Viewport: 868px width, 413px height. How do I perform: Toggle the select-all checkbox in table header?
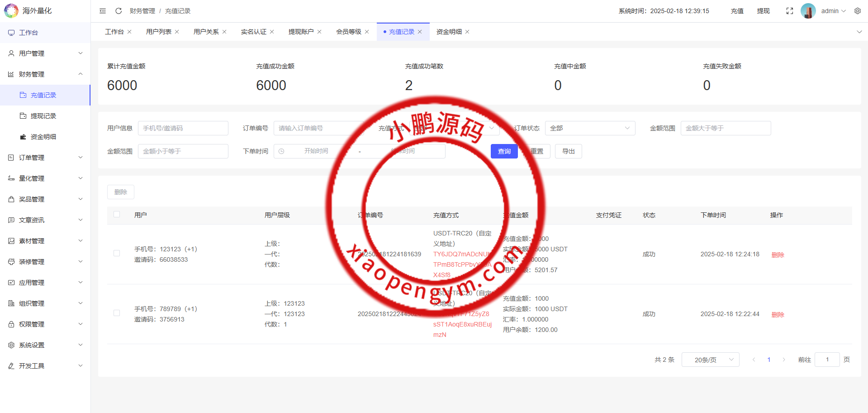(x=117, y=215)
